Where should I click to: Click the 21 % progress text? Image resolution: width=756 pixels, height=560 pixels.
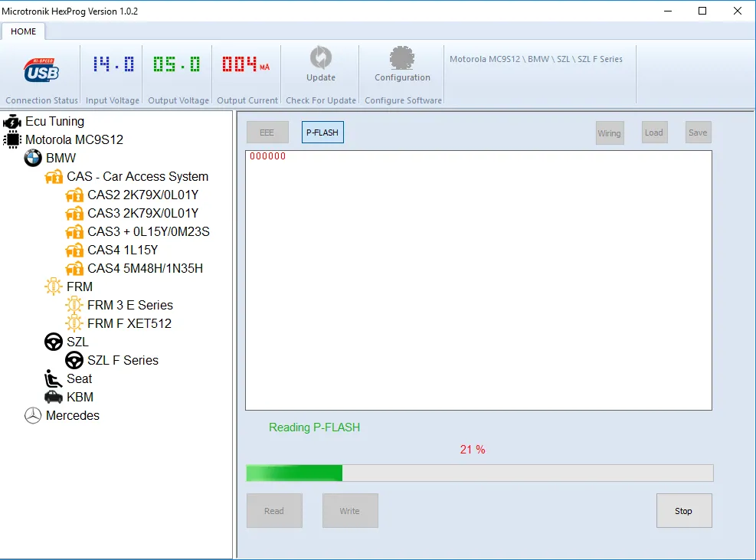click(x=473, y=450)
